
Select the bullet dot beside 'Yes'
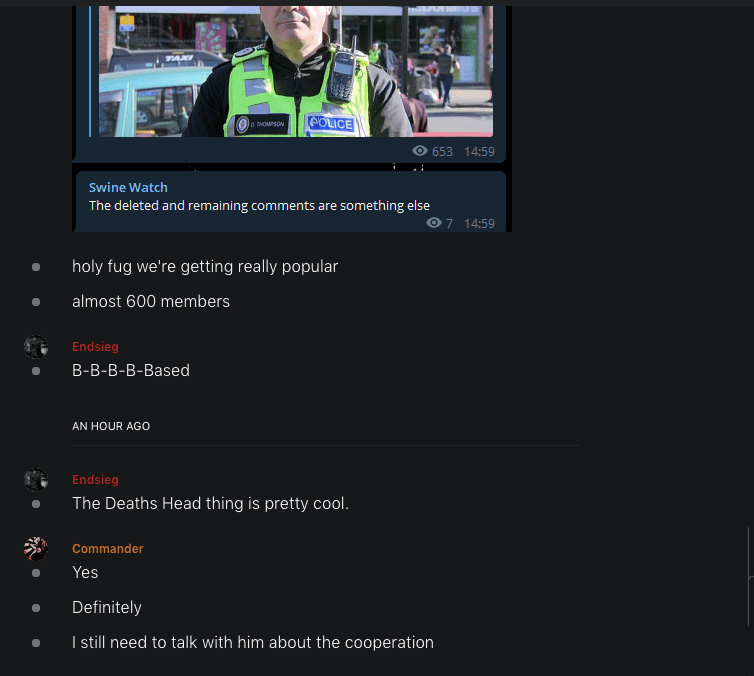[x=36, y=573]
